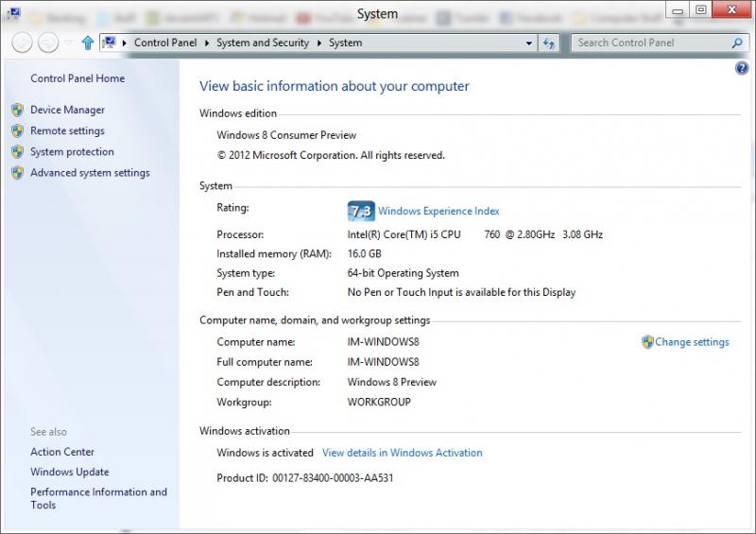Viewport: 756px width, 534px height.
Task: Expand arrow after System and Security
Action: [x=319, y=43]
